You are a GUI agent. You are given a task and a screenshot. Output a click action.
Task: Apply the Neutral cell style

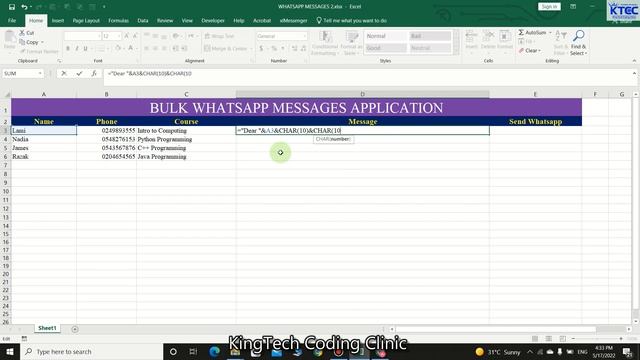pos(430,48)
